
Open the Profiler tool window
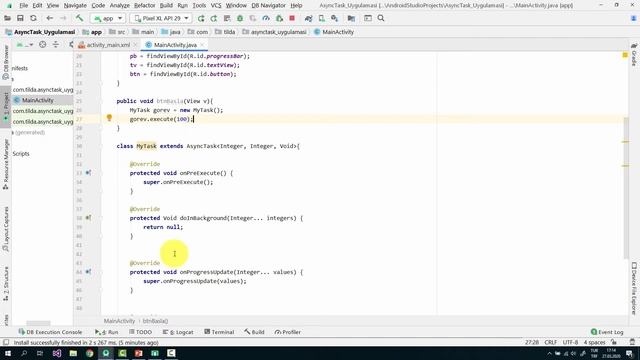pos(288,332)
